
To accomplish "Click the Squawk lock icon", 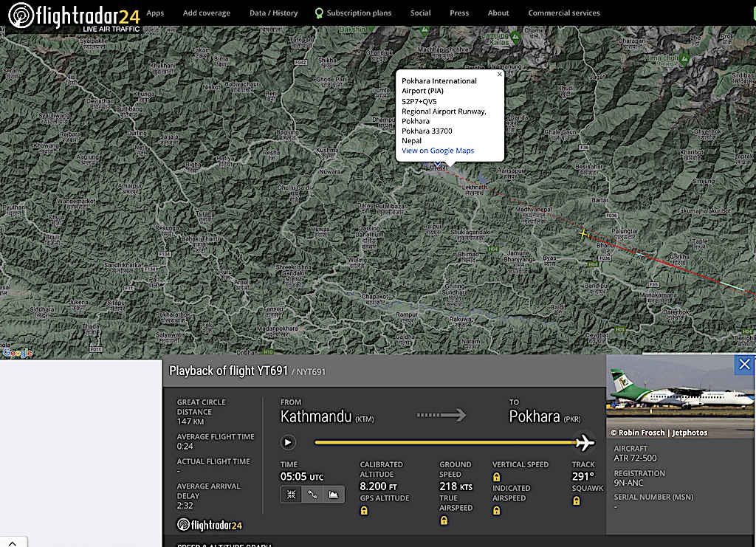I will (576, 500).
